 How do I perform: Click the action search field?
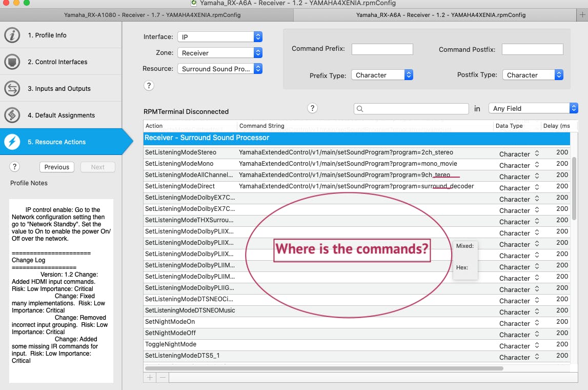point(411,108)
